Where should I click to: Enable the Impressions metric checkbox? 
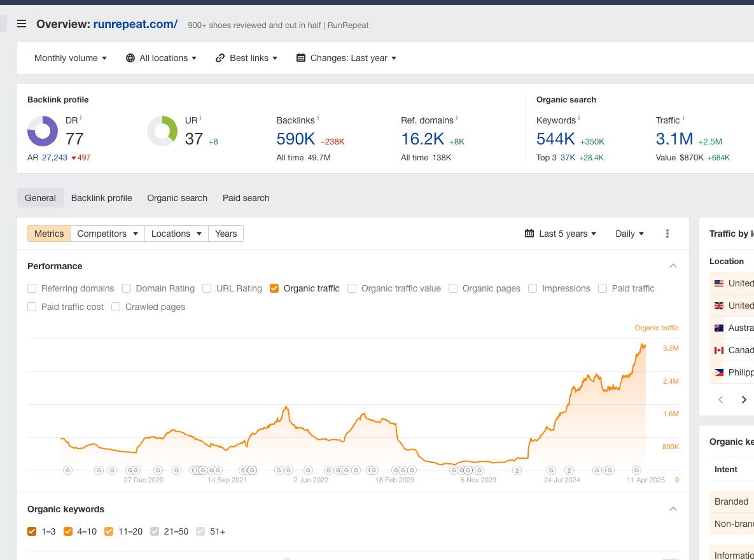click(532, 288)
